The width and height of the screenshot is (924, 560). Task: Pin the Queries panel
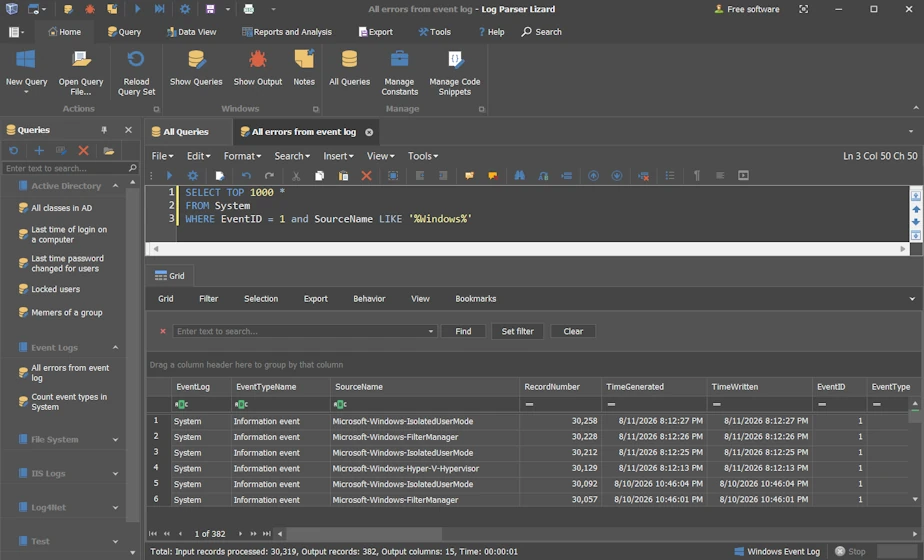tap(104, 130)
